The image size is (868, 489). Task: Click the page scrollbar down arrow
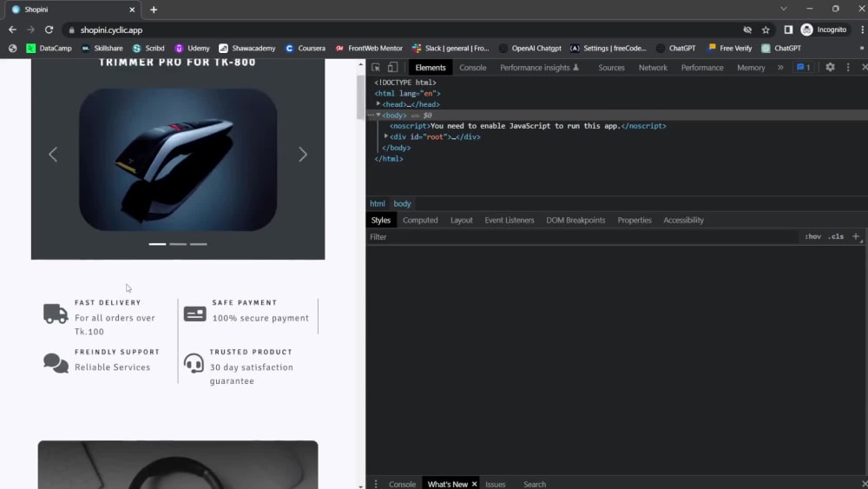[360, 486]
